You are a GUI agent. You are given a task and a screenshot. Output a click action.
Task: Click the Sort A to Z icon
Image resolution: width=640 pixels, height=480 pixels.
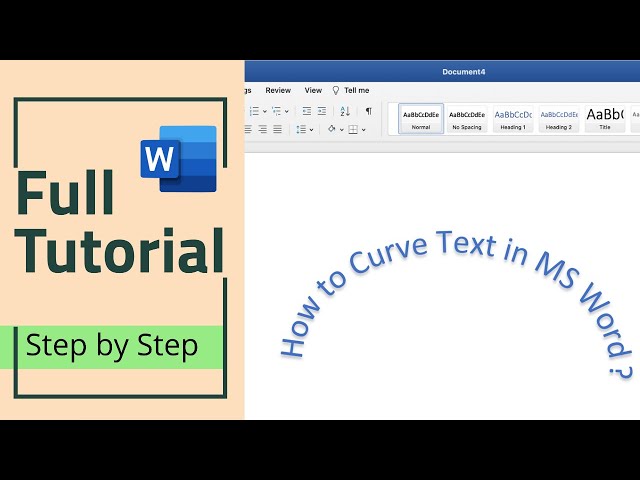(345, 111)
